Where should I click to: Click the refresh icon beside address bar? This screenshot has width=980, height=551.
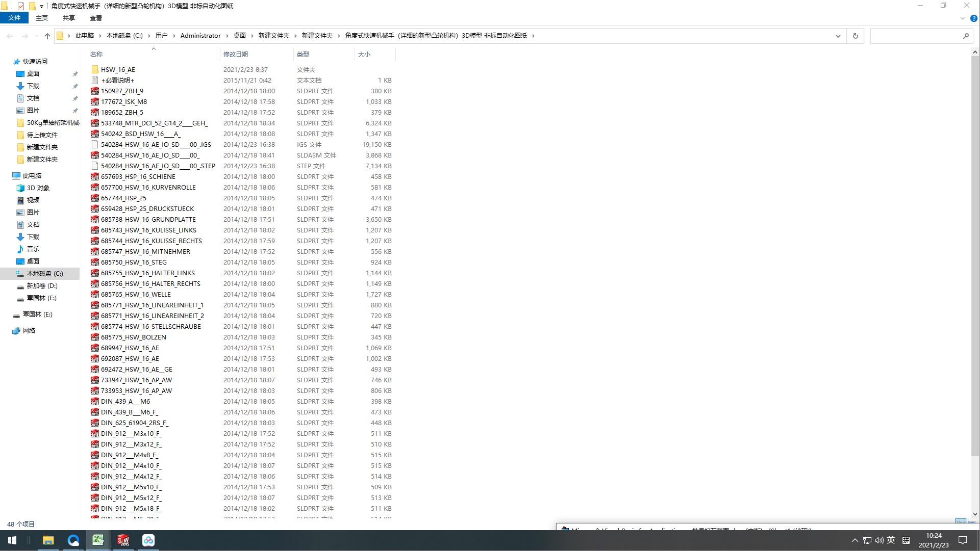[856, 36]
